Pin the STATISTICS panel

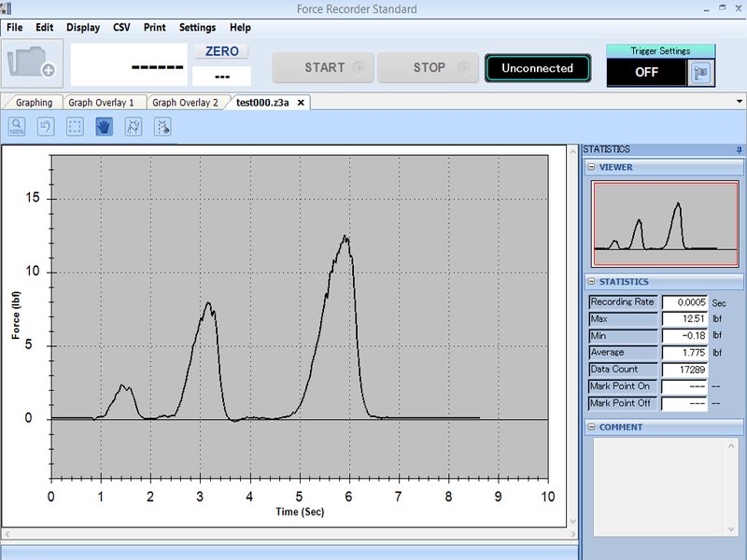[739, 149]
